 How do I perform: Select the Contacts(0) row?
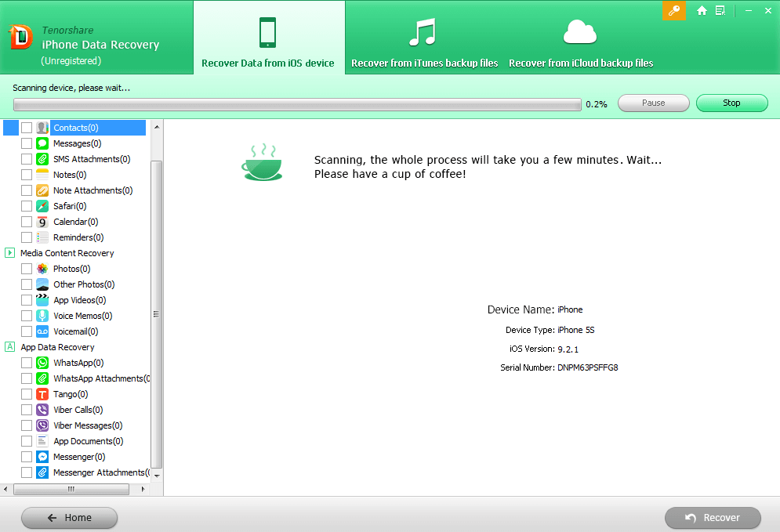[74, 128]
